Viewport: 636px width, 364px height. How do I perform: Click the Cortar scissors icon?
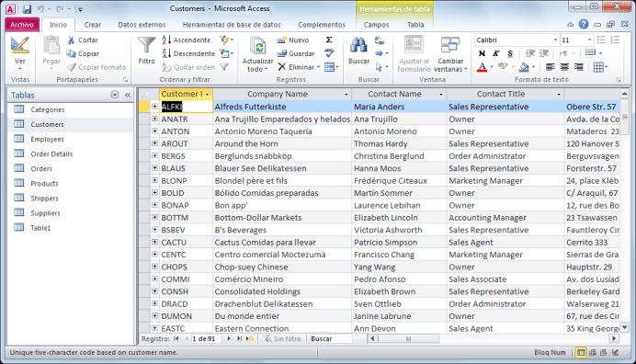pyautogui.click(x=71, y=40)
